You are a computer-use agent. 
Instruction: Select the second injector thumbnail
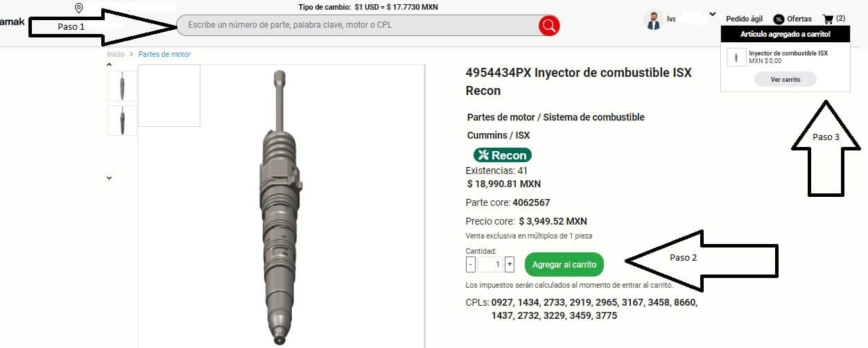pyautogui.click(x=123, y=120)
